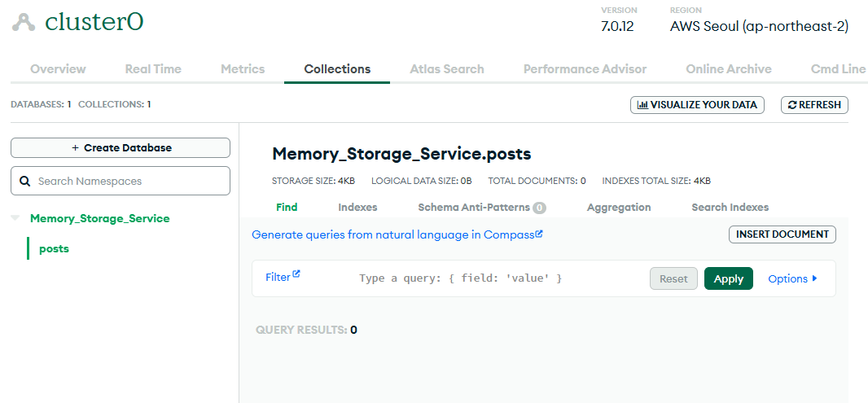868x403 pixels.
Task: Apply the query filter
Action: [729, 278]
